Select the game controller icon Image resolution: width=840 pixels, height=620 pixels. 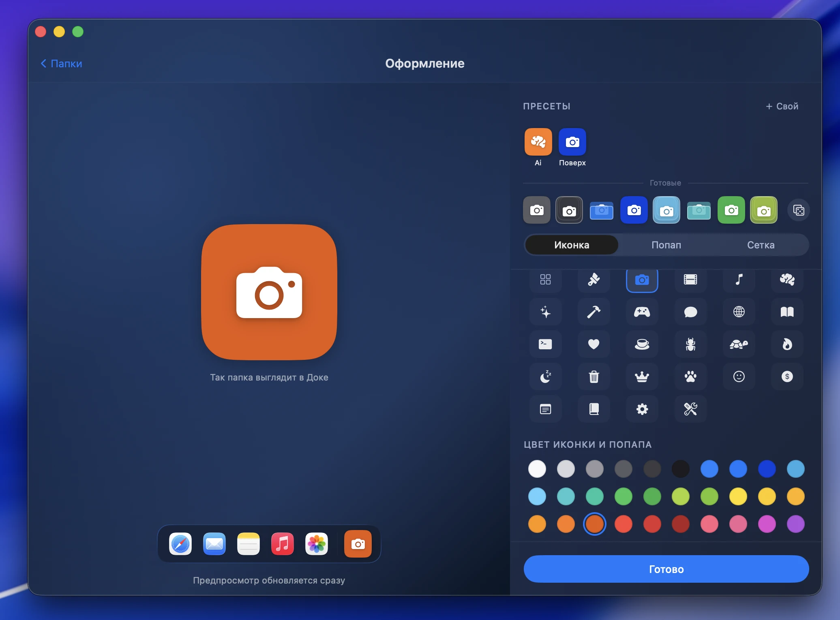tap(642, 312)
